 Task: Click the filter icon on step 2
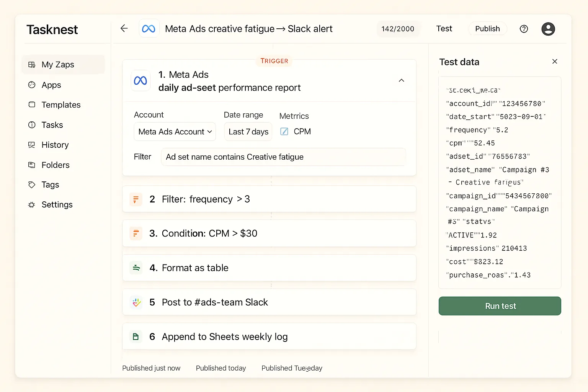(x=136, y=199)
